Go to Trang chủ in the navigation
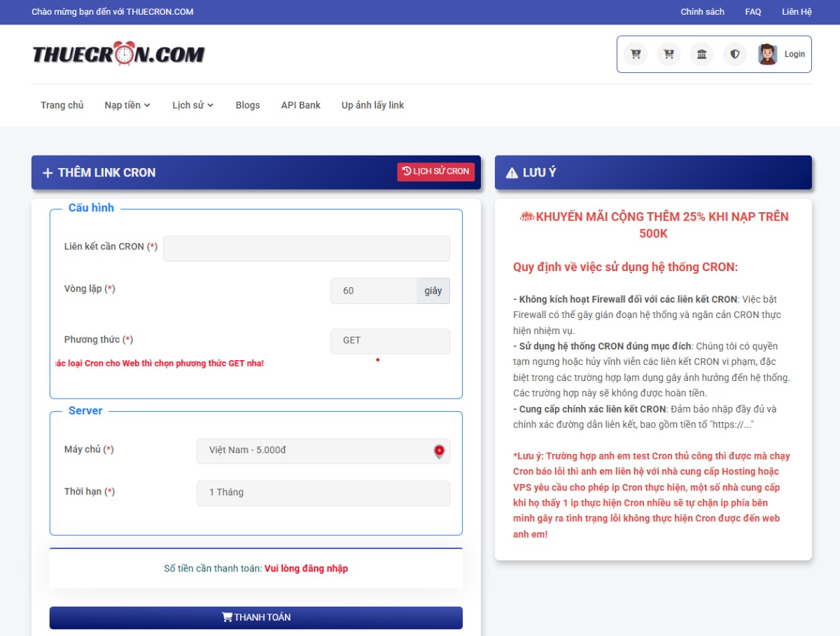840x636 pixels. tap(62, 105)
